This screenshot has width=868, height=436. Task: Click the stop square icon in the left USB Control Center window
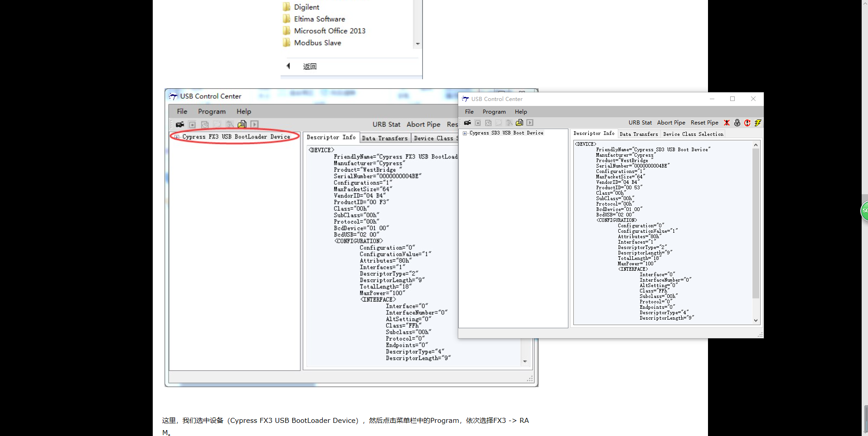(x=192, y=125)
